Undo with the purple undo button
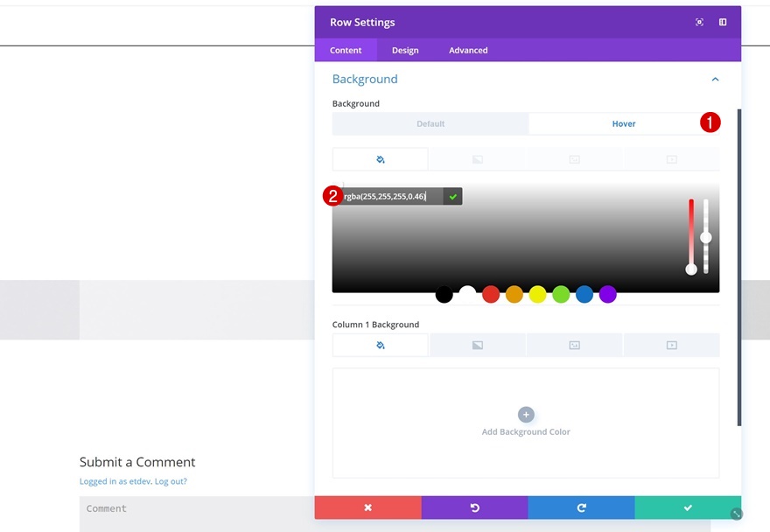The width and height of the screenshot is (770, 532). pyautogui.click(x=474, y=507)
